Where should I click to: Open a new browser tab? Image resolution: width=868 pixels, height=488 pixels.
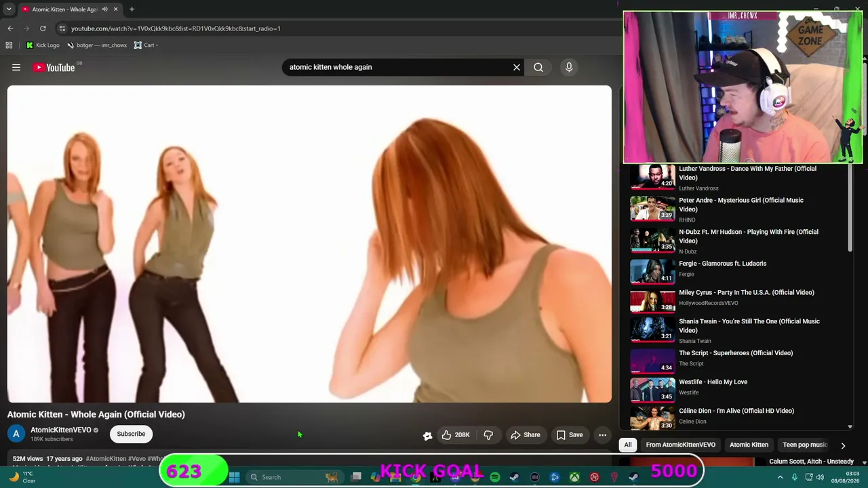pyautogui.click(x=132, y=9)
